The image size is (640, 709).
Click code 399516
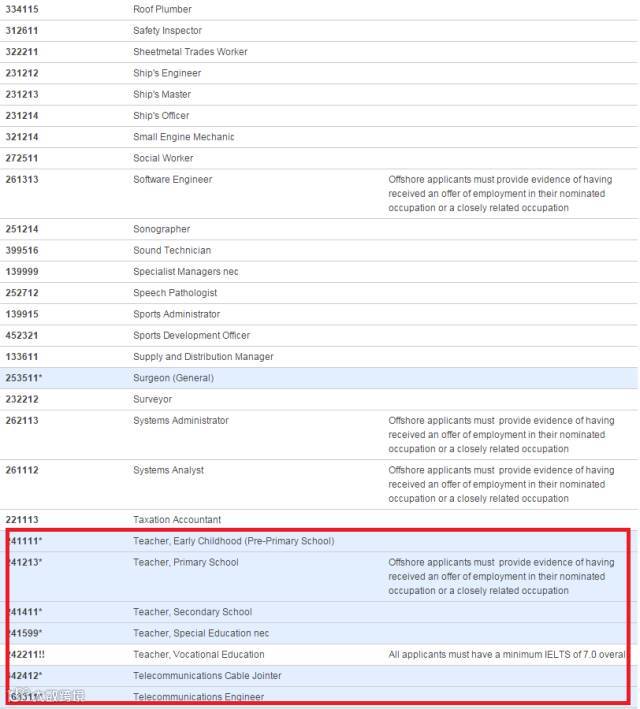[x=22, y=250]
